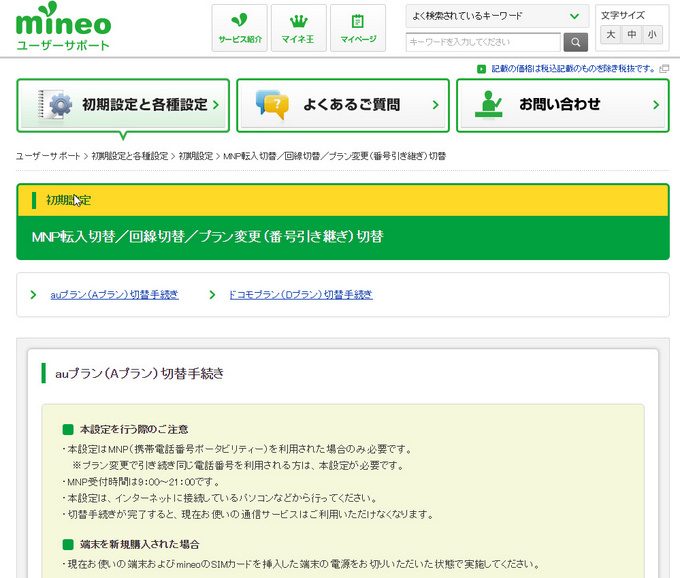This screenshot has width=680, height=578.
Task: Click green arrow icon before price notice
Action: [x=481, y=69]
